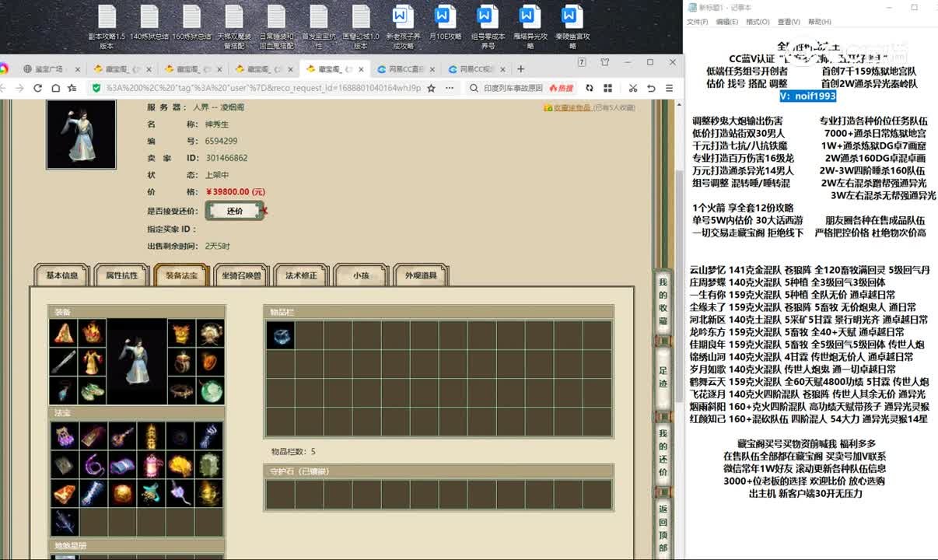This screenshot has width=938, height=560.
Task: Select the belt equipment icon
Action: click(181, 390)
